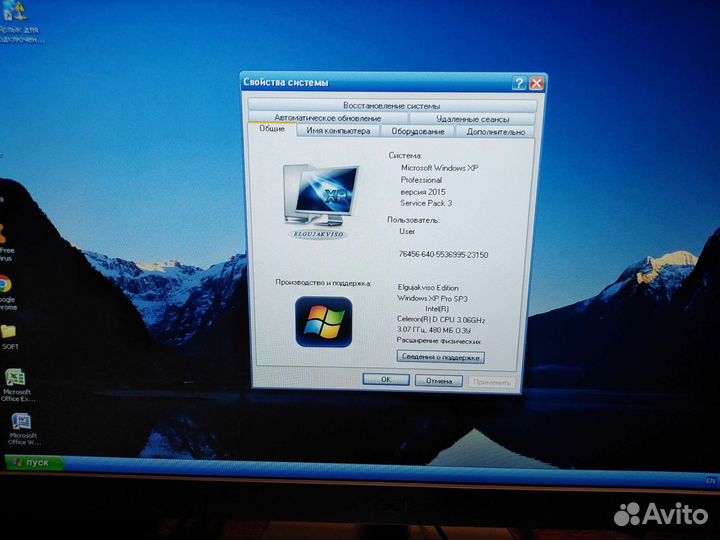Switch to Дополнительно tab
Image resolution: width=720 pixels, height=540 pixels.
(495, 132)
